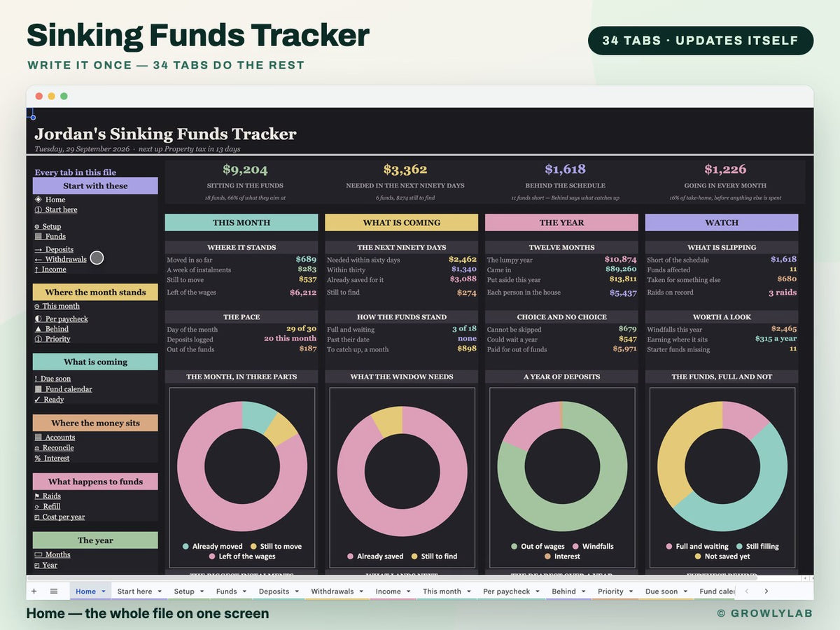
Task: Open the Start here sidebar link
Action: click(x=56, y=209)
